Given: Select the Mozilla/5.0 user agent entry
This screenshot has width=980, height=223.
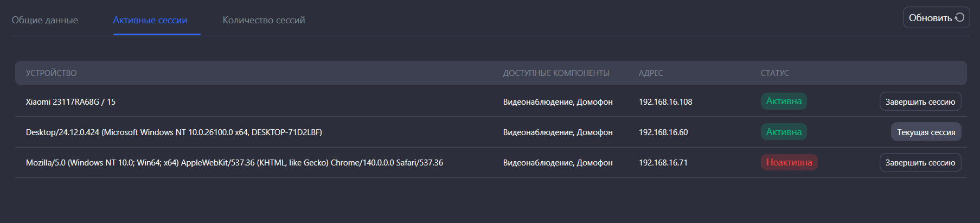Looking at the screenshot, I should pos(234,163).
